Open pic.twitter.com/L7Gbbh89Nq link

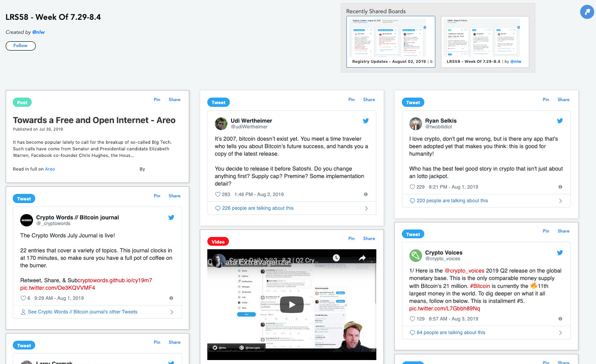tap(445, 309)
